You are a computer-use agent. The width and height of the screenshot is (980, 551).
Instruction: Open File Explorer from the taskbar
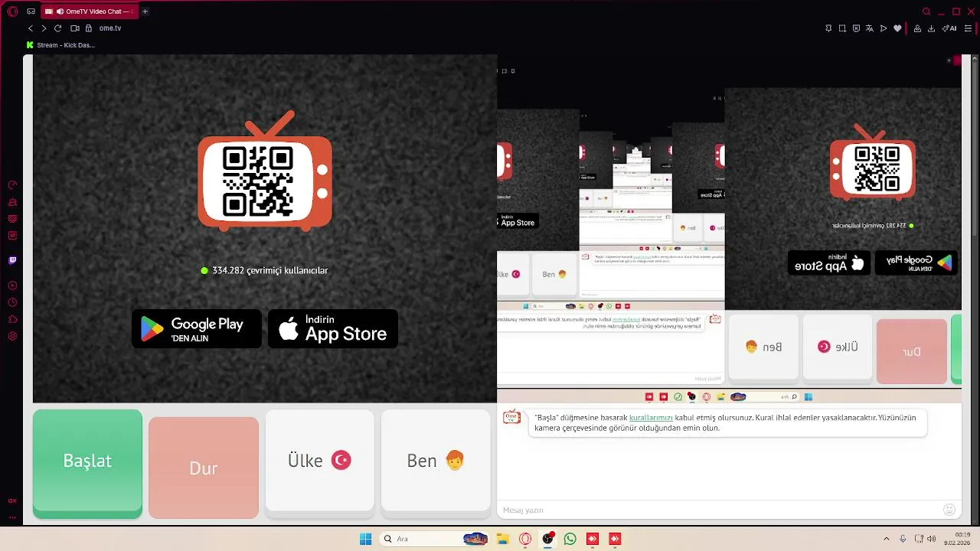coord(503,539)
